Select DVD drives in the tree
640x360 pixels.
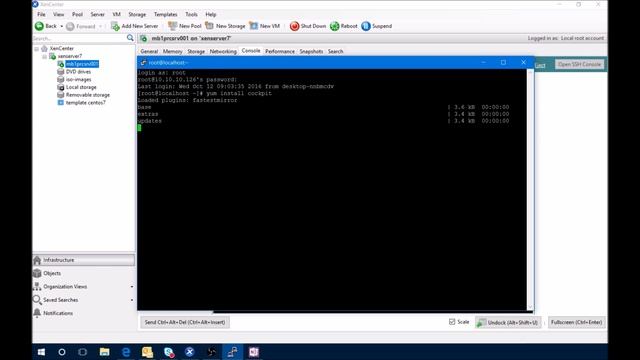pos(78,72)
